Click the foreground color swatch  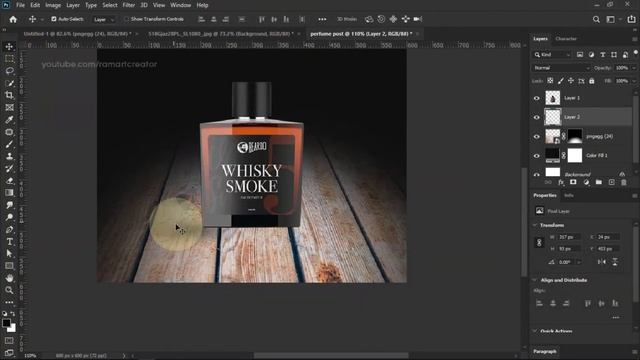[x=6, y=323]
